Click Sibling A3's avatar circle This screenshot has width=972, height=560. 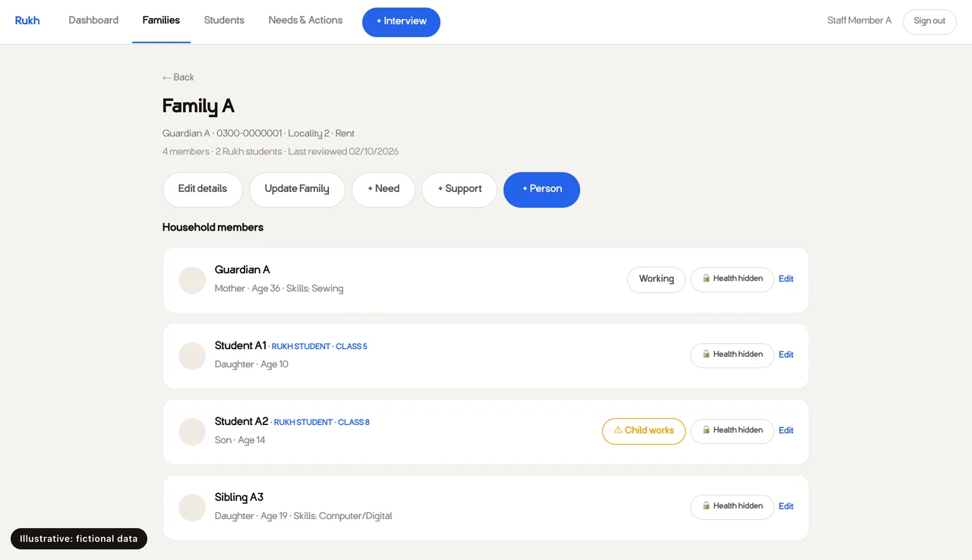click(x=192, y=508)
